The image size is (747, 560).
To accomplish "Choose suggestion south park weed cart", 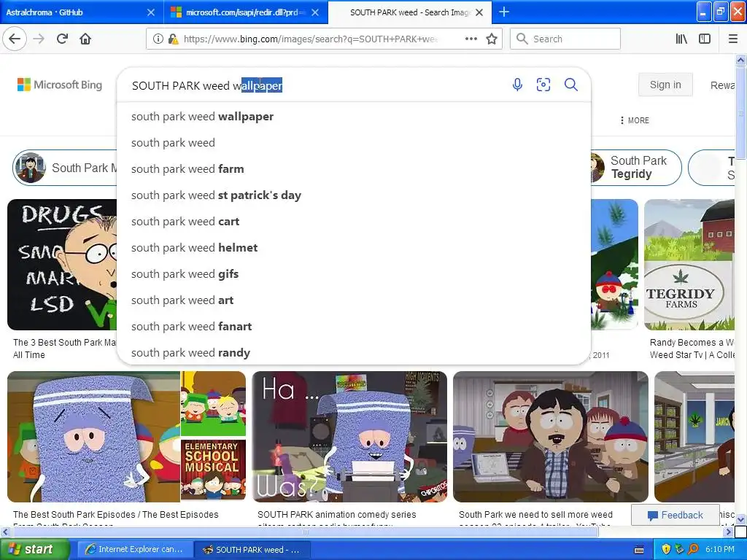I will 354,222.
